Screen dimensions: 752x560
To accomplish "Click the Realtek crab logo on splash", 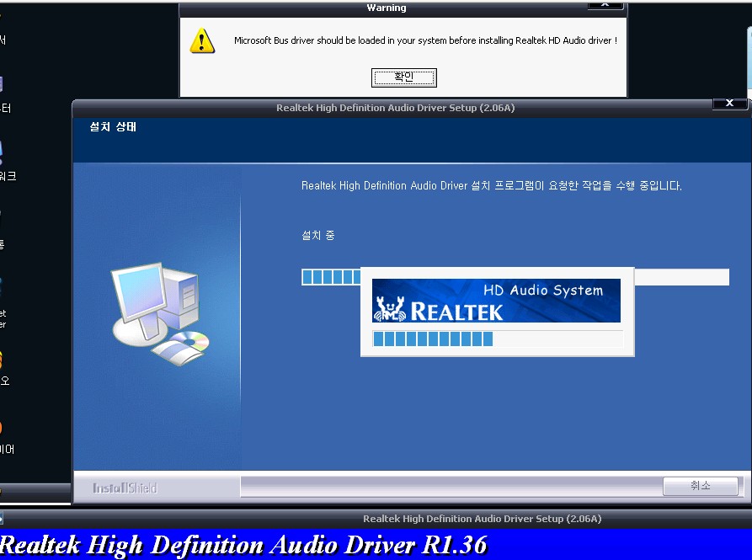I will (389, 309).
